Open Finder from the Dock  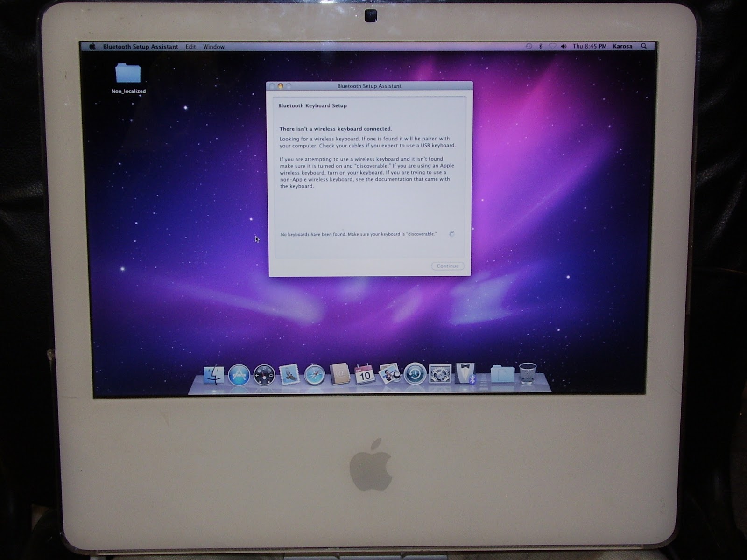(x=214, y=375)
